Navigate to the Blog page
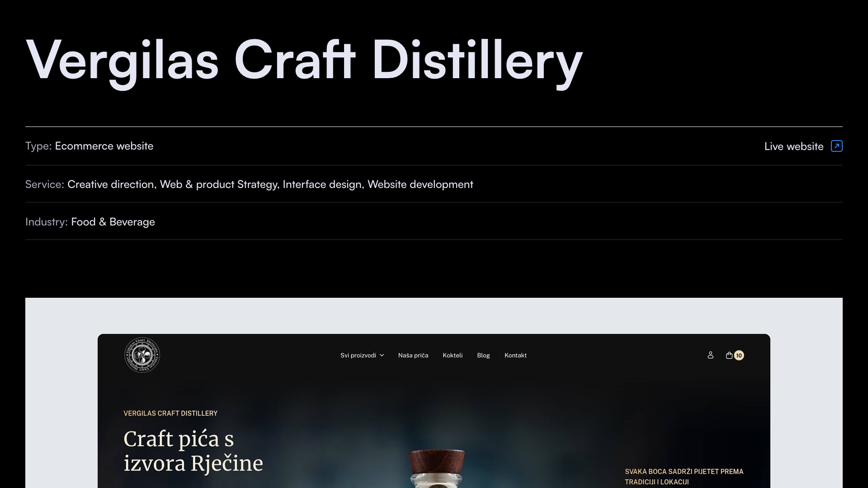Image resolution: width=868 pixels, height=488 pixels. pos(483,355)
